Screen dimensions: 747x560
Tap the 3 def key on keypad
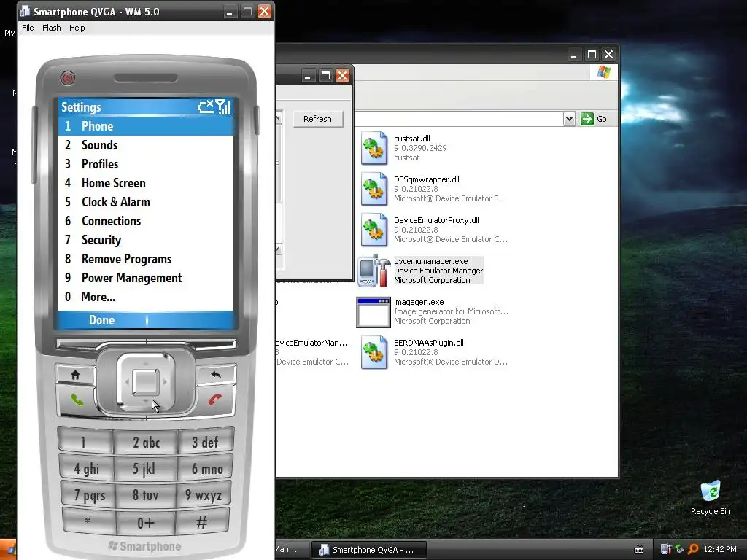[206, 441]
